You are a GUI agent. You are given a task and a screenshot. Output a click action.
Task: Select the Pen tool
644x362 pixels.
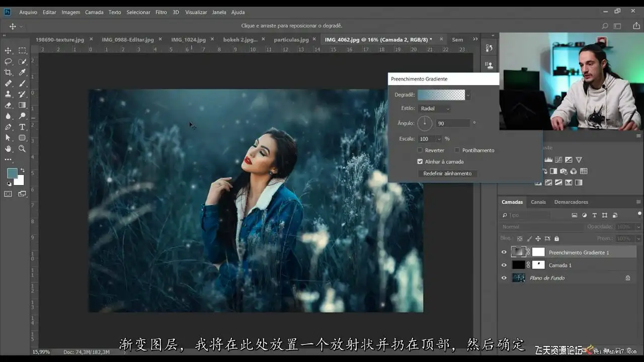[8, 127]
